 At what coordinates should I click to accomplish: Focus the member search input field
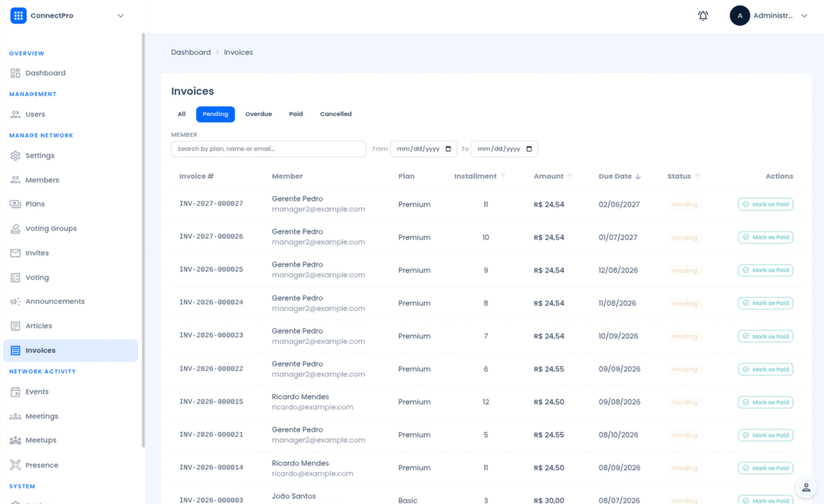coord(269,149)
